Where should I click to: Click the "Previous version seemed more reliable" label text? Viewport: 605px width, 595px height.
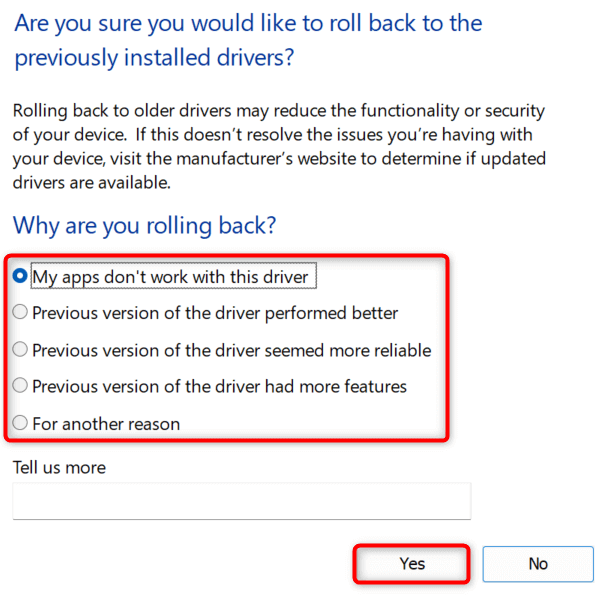pyautogui.click(x=231, y=350)
